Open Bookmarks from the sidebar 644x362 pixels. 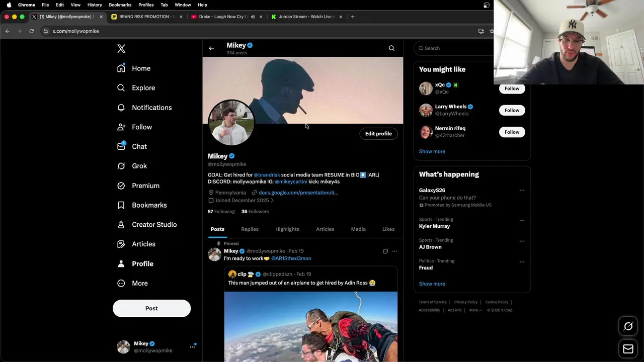142,205
